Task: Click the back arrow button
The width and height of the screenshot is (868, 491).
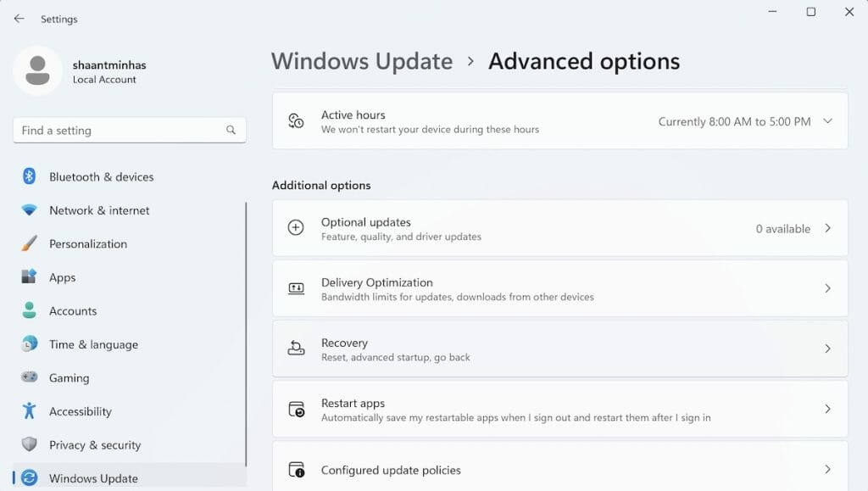Action: 19,18
